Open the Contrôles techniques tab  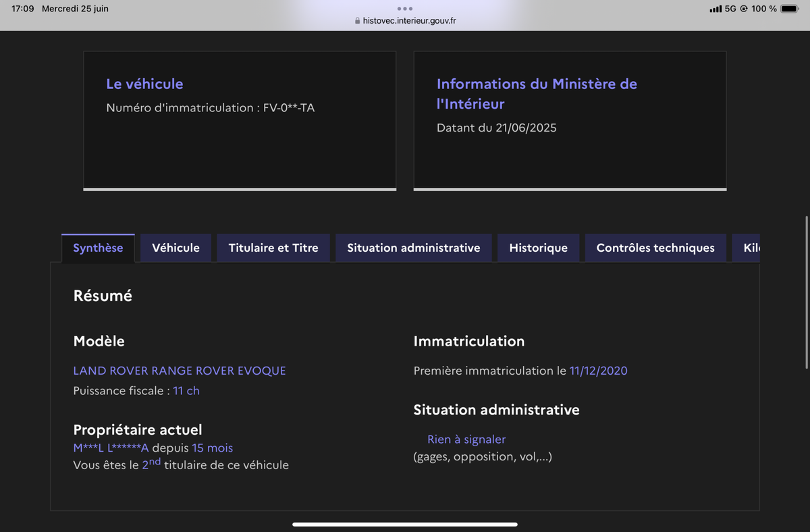click(655, 248)
